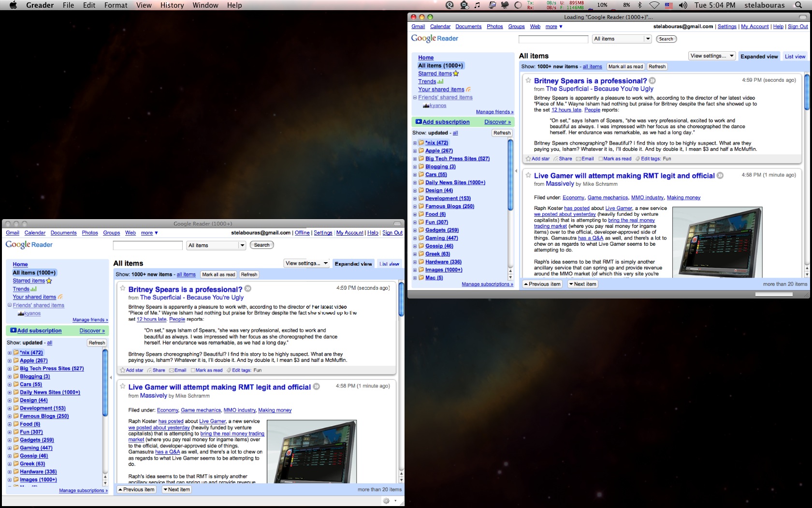Click the Wi-Fi icon in menu bar

pos(654,5)
